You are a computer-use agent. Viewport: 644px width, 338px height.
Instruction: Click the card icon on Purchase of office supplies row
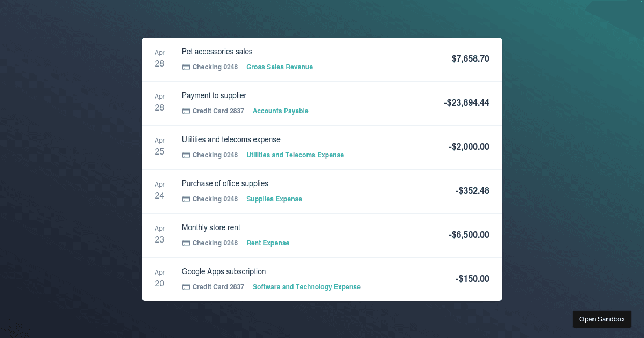[x=186, y=199]
